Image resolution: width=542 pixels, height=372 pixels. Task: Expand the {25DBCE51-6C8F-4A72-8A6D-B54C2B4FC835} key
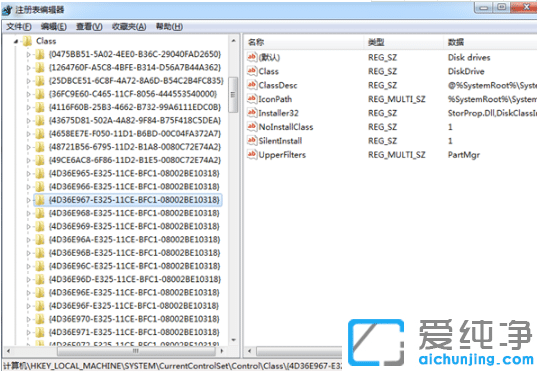point(29,81)
